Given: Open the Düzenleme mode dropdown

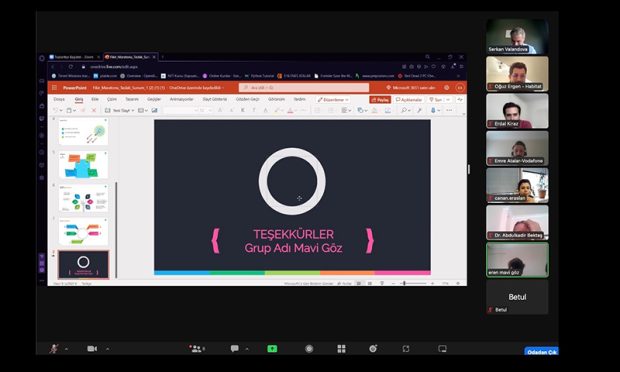Looking at the screenshot, I should pyautogui.click(x=333, y=100).
